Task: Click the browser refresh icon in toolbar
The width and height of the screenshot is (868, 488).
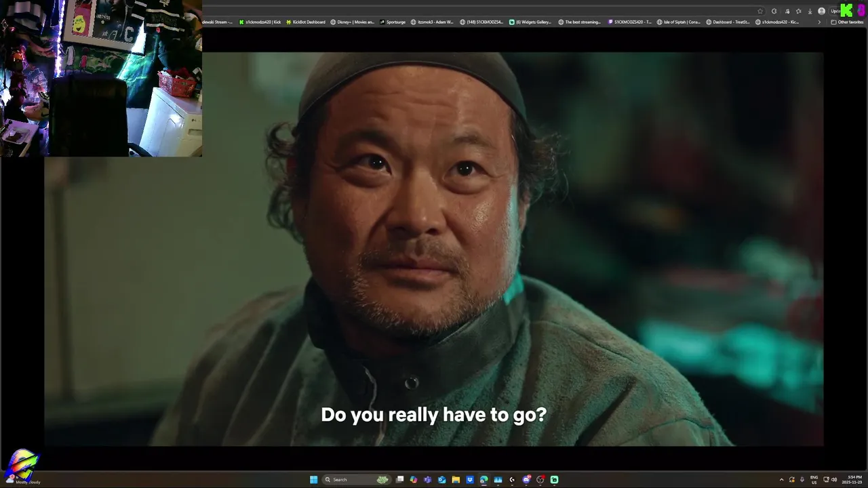Action: 774,11
